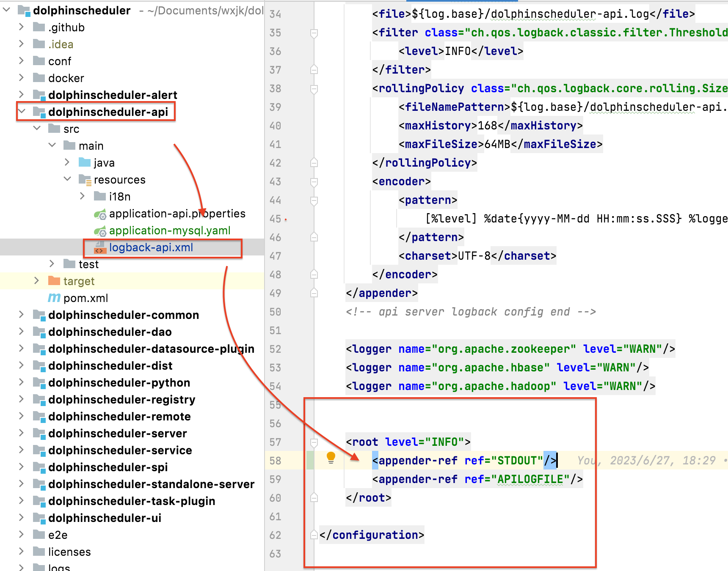Click the blue java source folder icon
Screen dimensions: 728x571
[x=85, y=162]
